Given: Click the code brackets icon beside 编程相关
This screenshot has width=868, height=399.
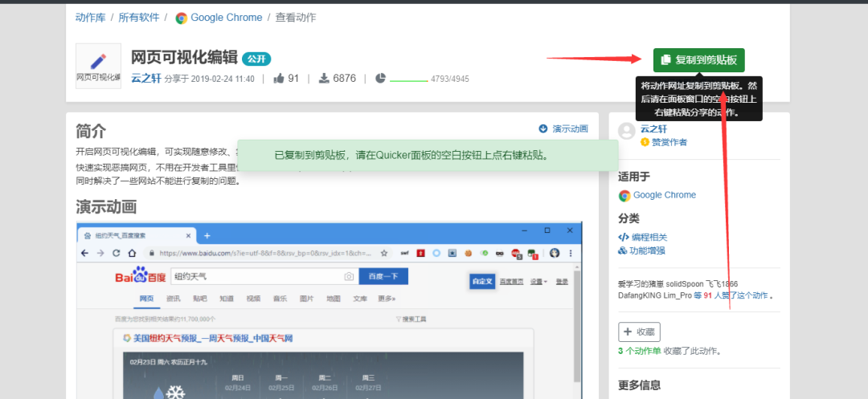Looking at the screenshot, I should (624, 237).
